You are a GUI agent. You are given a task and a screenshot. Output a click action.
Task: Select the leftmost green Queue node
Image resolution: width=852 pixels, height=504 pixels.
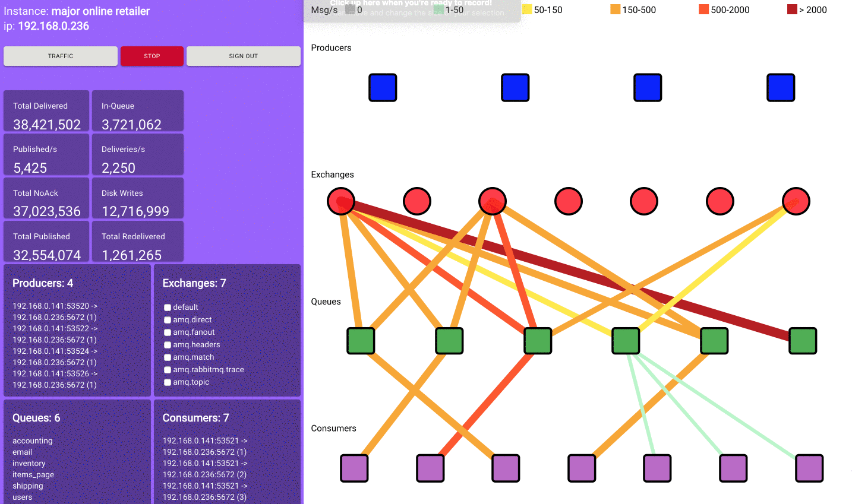point(360,340)
